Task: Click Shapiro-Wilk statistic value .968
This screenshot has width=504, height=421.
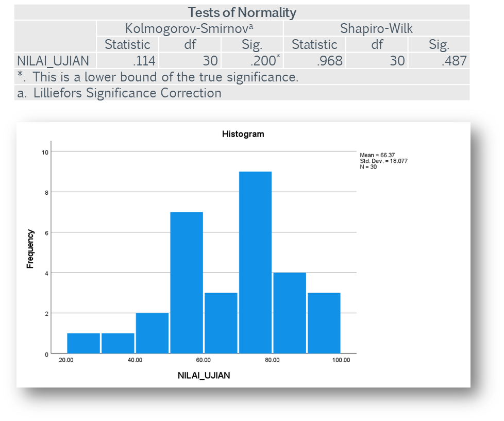Action: (329, 61)
